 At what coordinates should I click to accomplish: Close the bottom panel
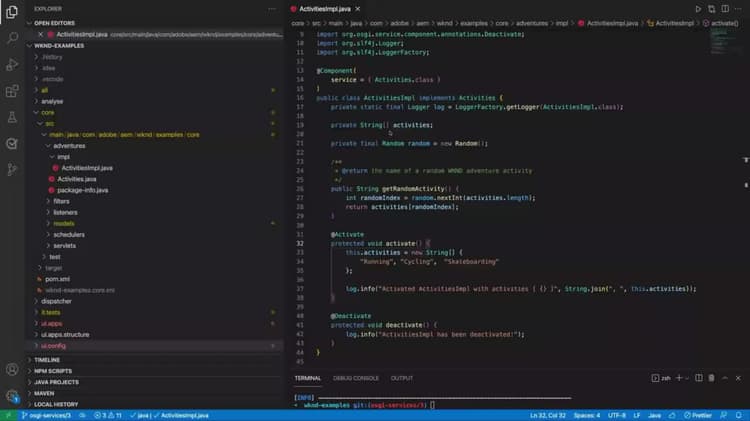tap(738, 378)
